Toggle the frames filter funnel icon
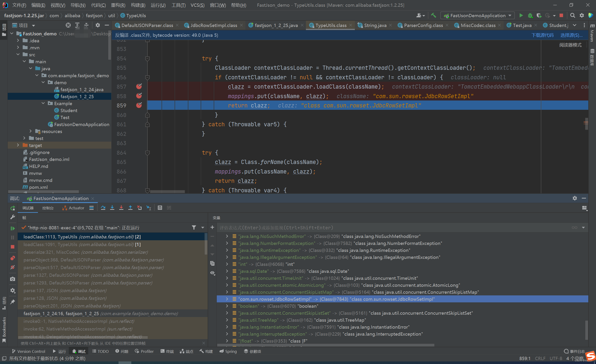The height and width of the screenshot is (364, 596). coord(194,227)
